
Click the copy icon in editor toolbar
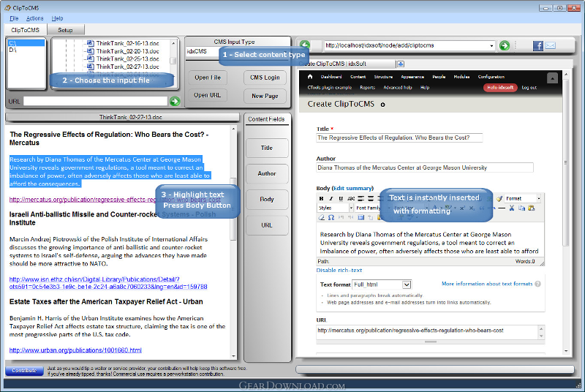pos(521,208)
